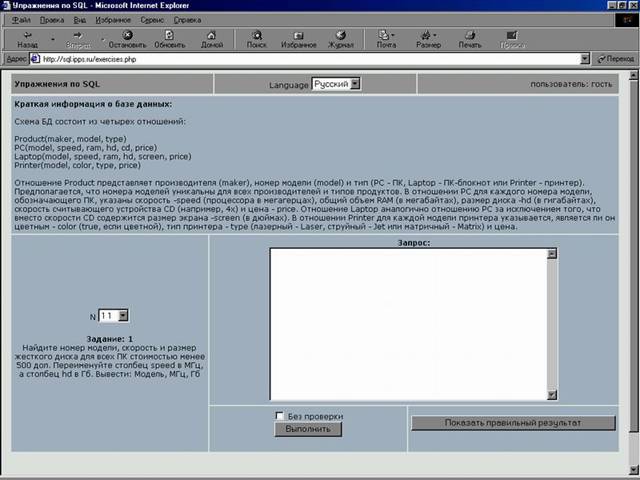640x480 pixels.
Task: Expand the address bar dropdown arrow
Action: [x=585, y=59]
